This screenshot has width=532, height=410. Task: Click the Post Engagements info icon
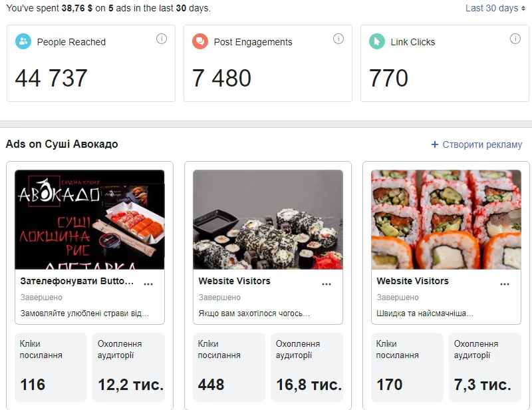338,39
